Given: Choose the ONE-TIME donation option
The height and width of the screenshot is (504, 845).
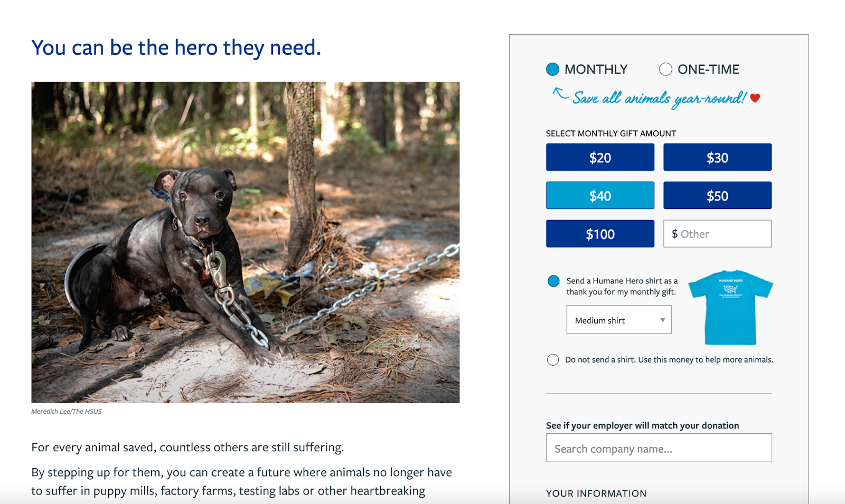Looking at the screenshot, I should [x=665, y=69].
